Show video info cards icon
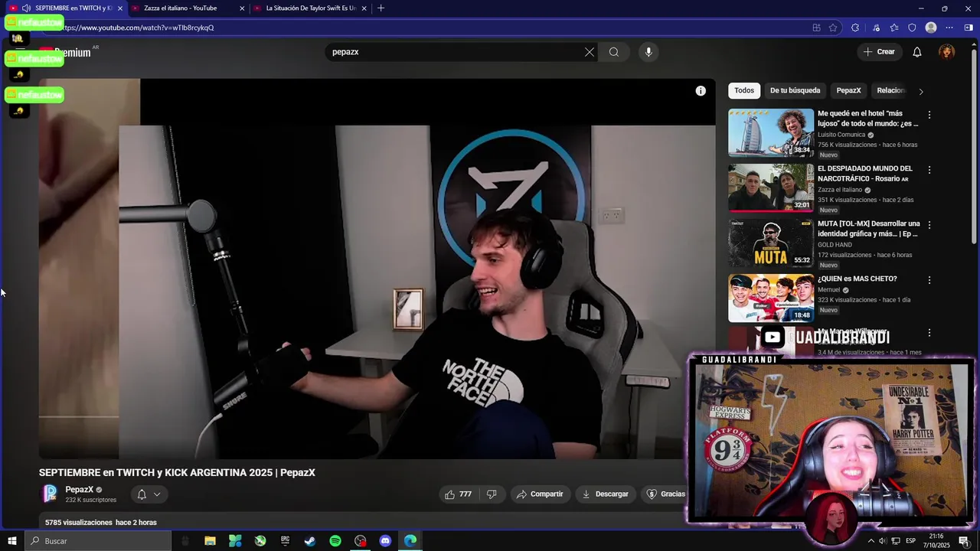Viewport: 980px width, 551px height. (701, 91)
